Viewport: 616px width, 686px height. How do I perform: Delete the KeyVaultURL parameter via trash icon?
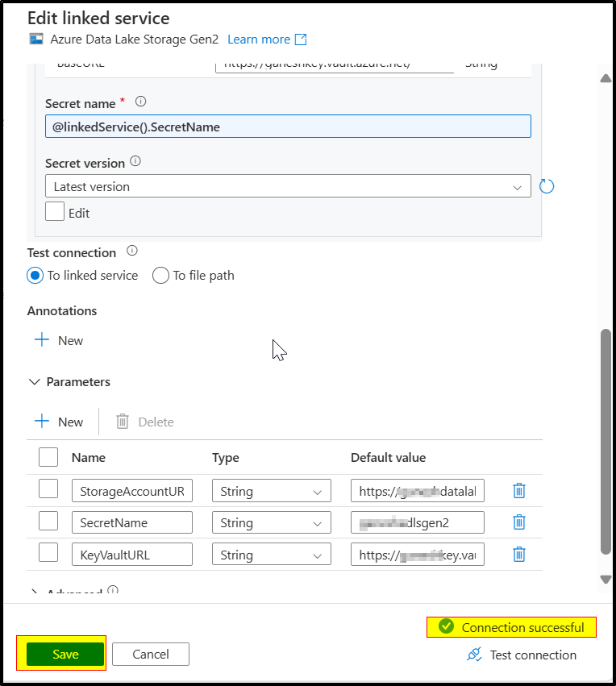click(x=518, y=554)
